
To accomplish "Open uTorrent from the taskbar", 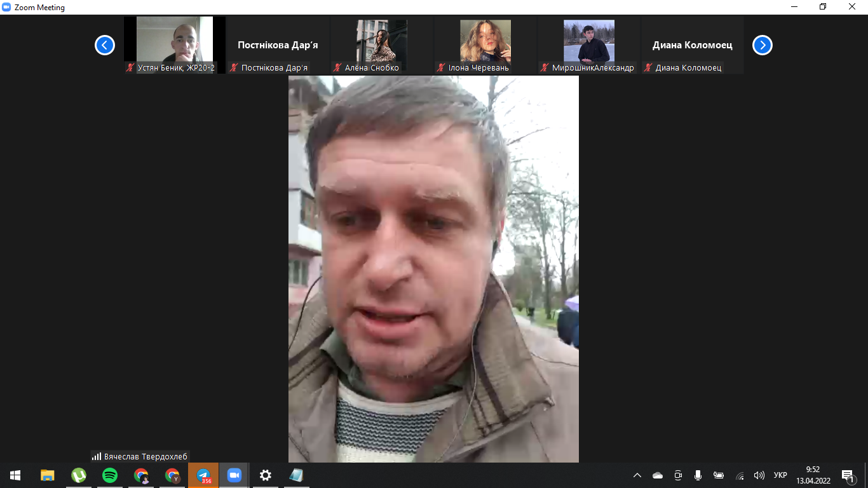I will tap(79, 475).
